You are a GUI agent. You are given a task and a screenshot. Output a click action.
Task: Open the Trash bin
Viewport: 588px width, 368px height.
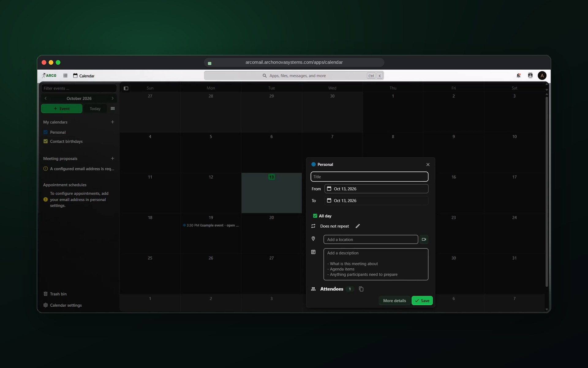[x=55, y=294]
